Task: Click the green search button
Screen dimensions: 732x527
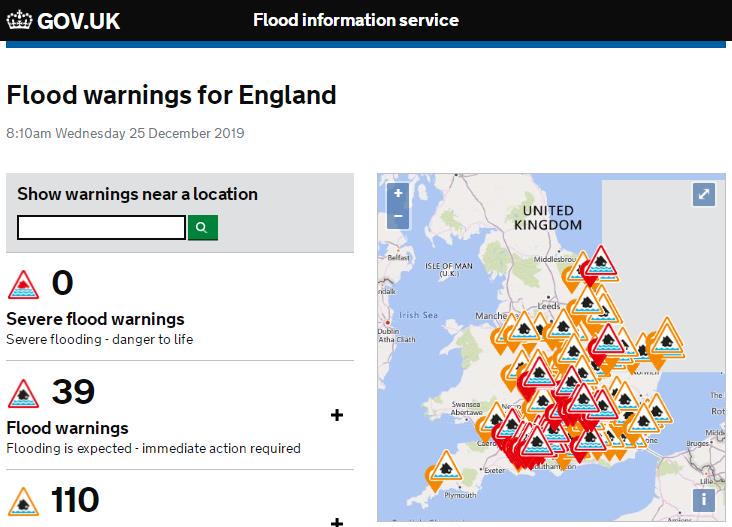Action: tap(203, 227)
